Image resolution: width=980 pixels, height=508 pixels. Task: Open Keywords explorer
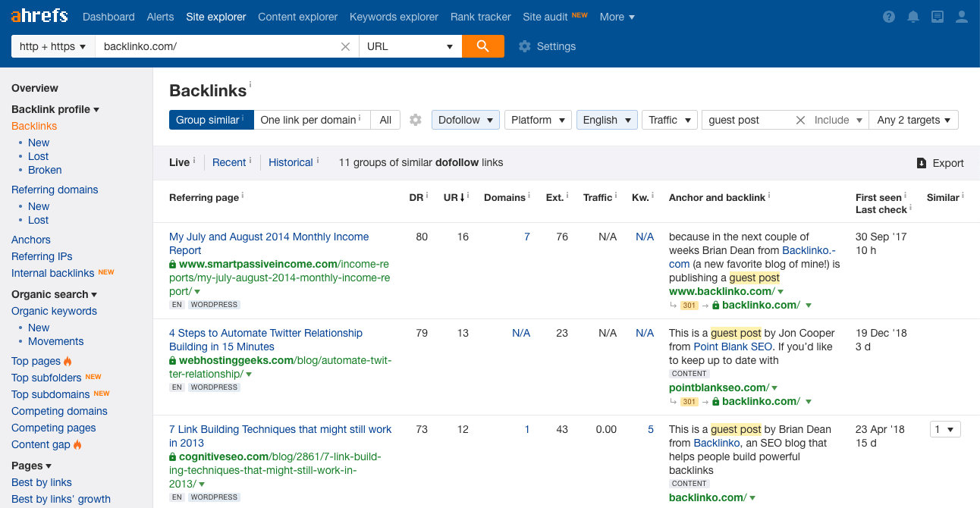point(394,17)
